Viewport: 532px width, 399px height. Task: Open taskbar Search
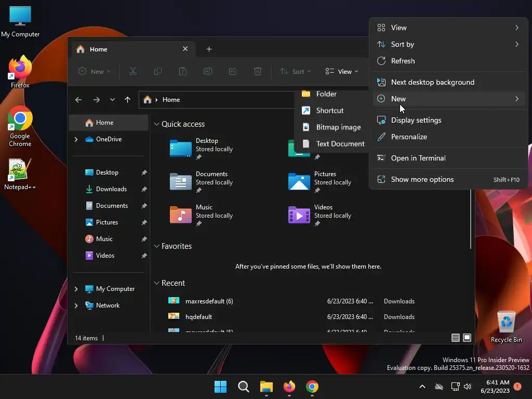tap(243, 387)
